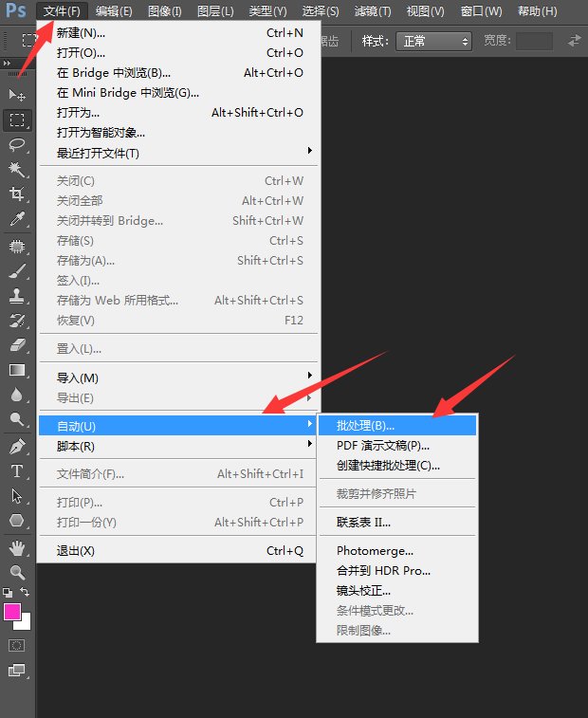Open the 图像(I) menu

(x=165, y=11)
